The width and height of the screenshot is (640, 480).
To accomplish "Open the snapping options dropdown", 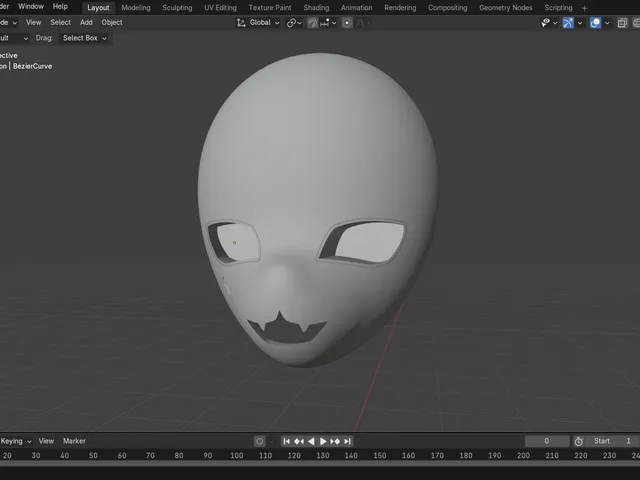I will [328, 23].
